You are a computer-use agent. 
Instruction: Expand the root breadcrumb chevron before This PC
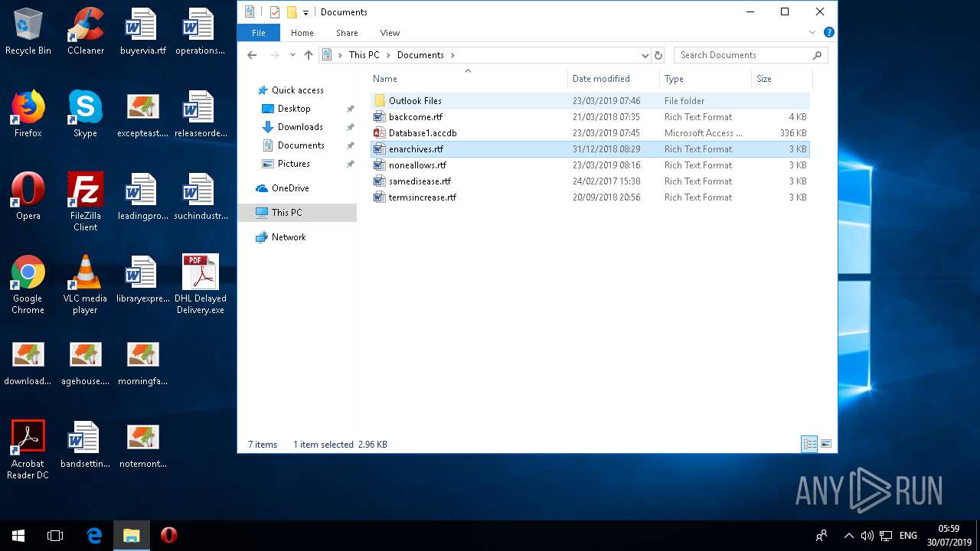coord(340,55)
